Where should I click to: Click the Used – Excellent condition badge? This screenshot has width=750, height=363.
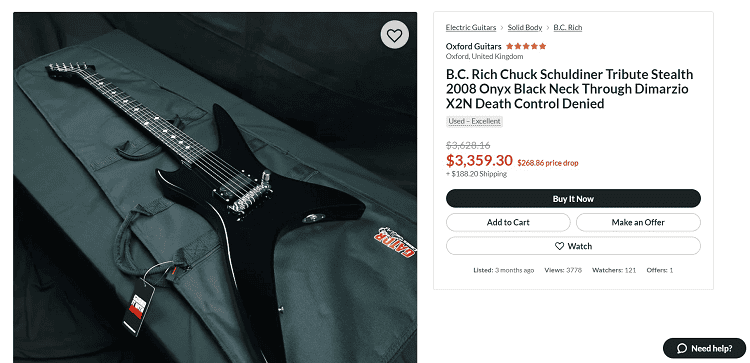coord(474,121)
